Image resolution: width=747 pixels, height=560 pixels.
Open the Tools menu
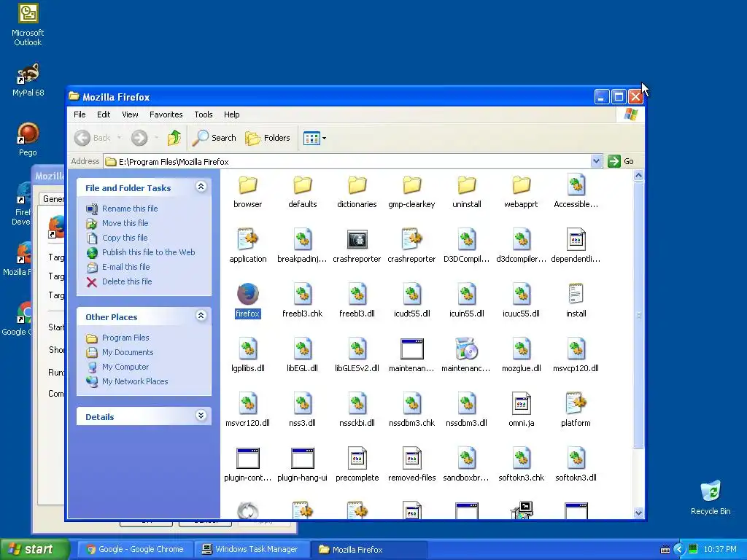pyautogui.click(x=204, y=114)
